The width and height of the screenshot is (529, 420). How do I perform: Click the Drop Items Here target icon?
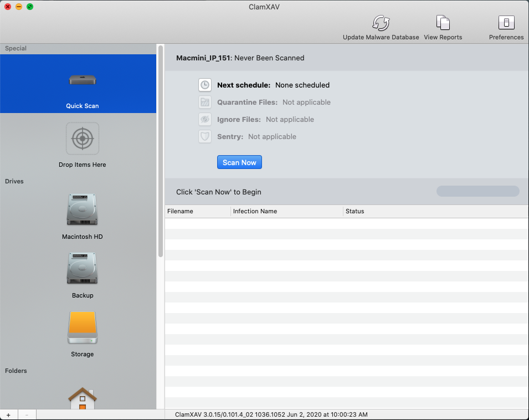(83, 139)
